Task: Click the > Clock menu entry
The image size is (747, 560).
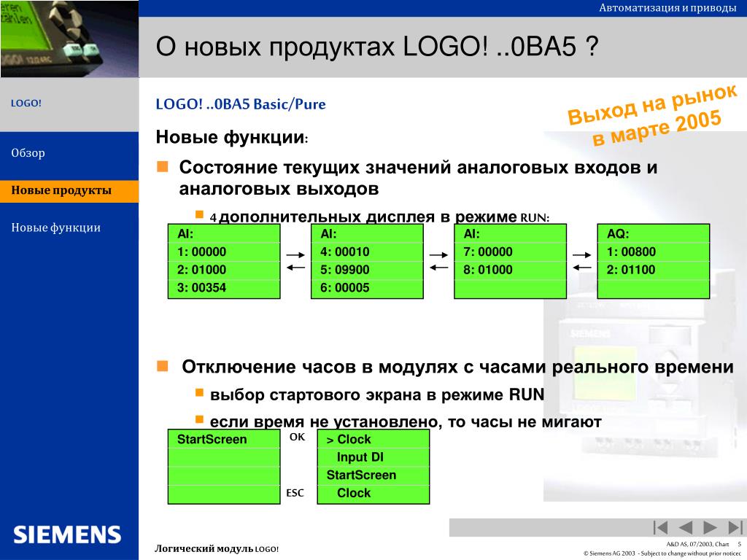Action: coord(349,439)
